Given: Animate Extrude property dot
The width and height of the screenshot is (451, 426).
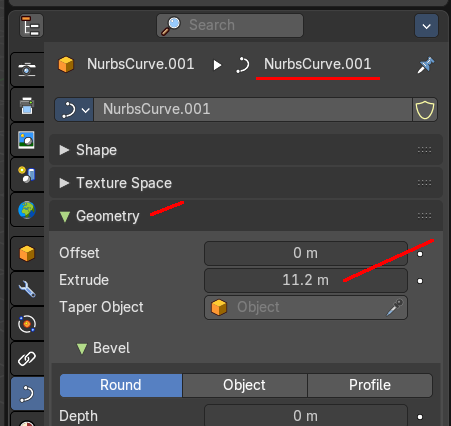Looking at the screenshot, I should pyautogui.click(x=420, y=281).
